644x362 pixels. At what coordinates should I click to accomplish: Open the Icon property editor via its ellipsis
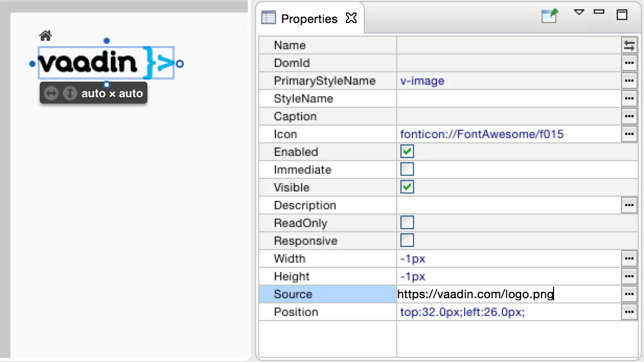pos(629,134)
